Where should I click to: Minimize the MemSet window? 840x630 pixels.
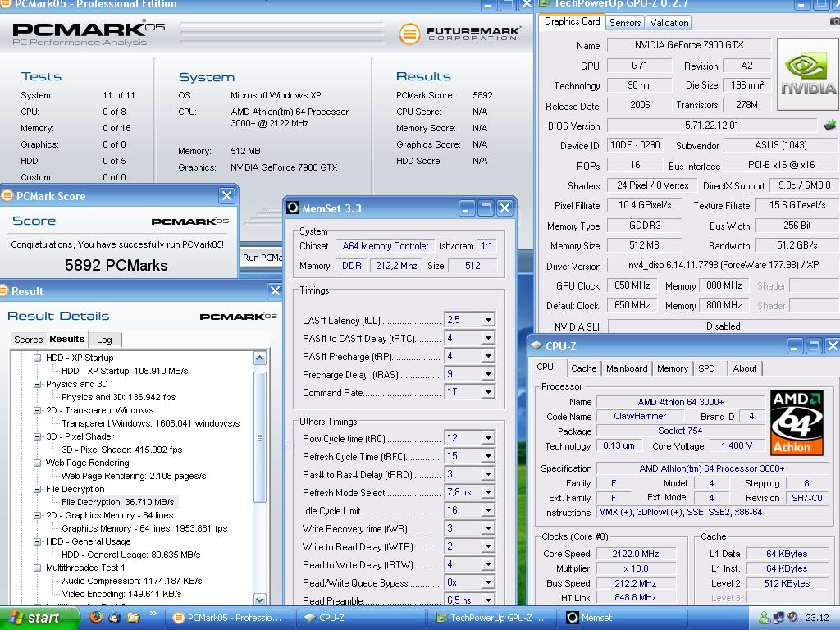tap(466, 208)
